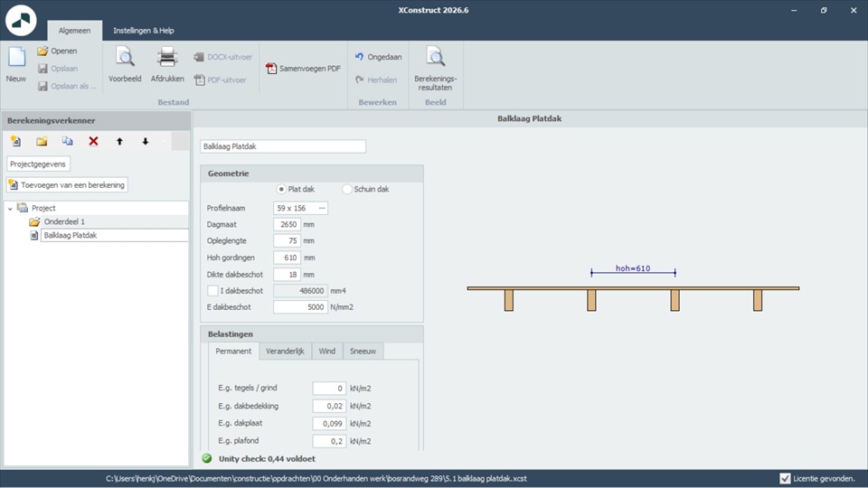Open Profielnaam selector ellipsis button
This screenshot has height=488, width=868.
coord(322,208)
